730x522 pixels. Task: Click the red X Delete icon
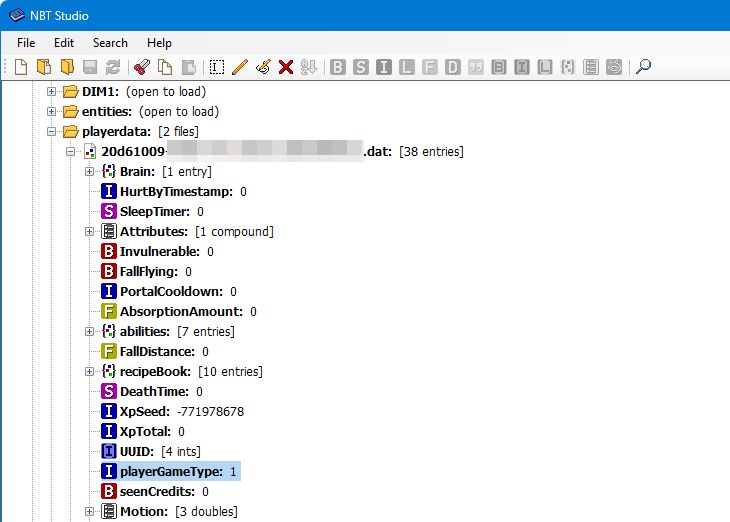(x=286, y=67)
